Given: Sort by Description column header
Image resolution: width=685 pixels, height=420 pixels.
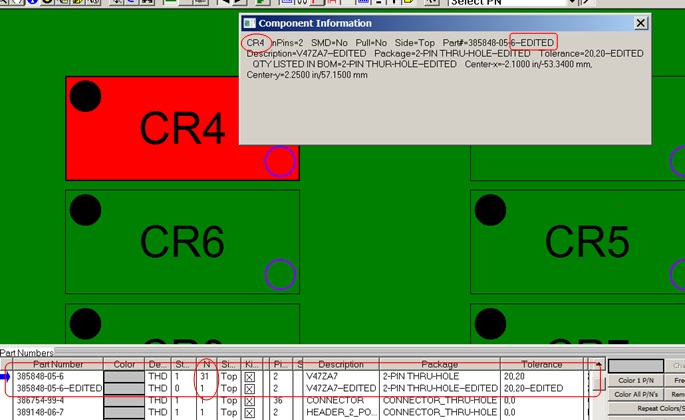Looking at the screenshot, I should (x=341, y=364).
